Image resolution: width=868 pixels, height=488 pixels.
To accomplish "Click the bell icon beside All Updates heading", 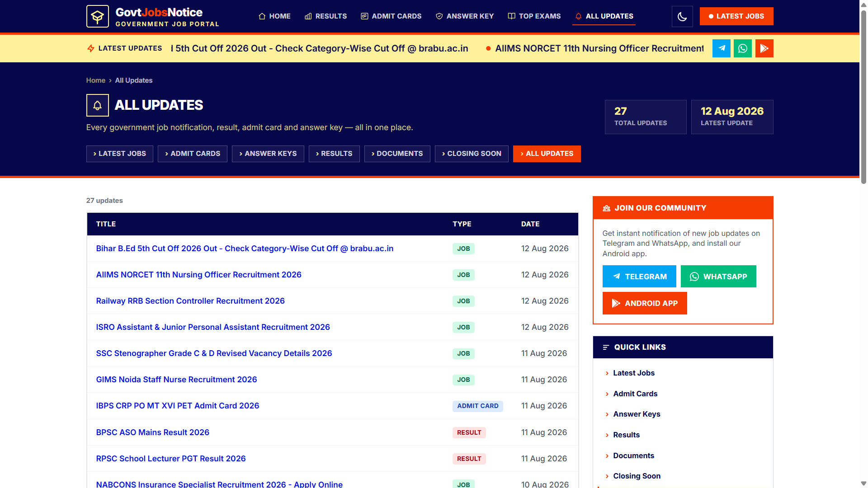I will coord(97,105).
